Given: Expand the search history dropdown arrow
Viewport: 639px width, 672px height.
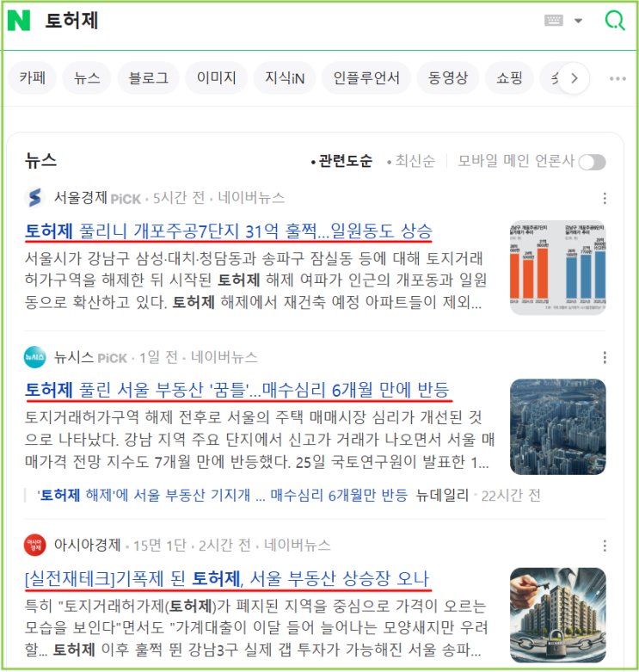Looking at the screenshot, I should 578,21.
